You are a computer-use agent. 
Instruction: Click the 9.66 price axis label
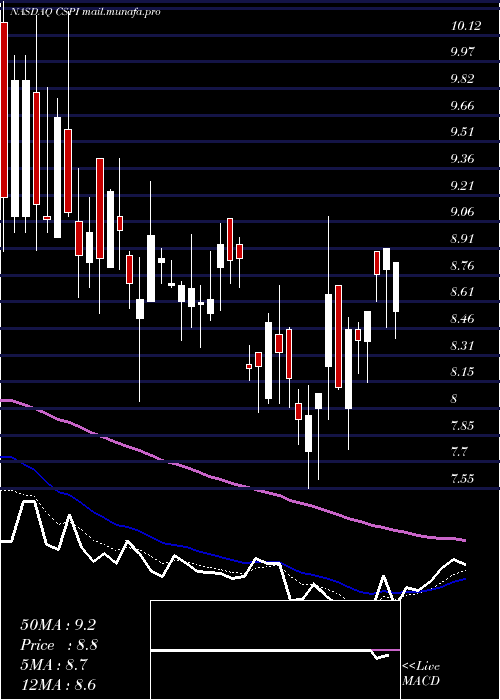tap(464, 106)
